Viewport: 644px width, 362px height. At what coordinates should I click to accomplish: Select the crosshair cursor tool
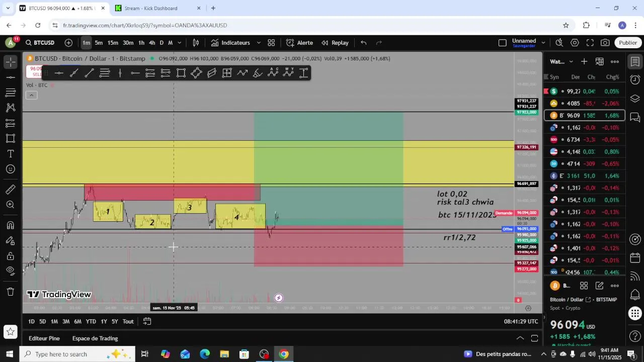pyautogui.click(x=10, y=62)
